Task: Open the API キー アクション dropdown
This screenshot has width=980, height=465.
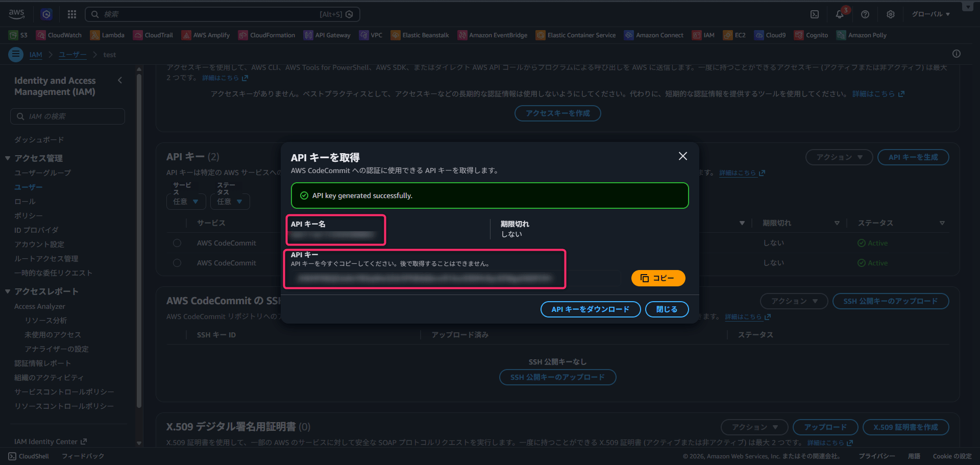Action: coord(839,157)
